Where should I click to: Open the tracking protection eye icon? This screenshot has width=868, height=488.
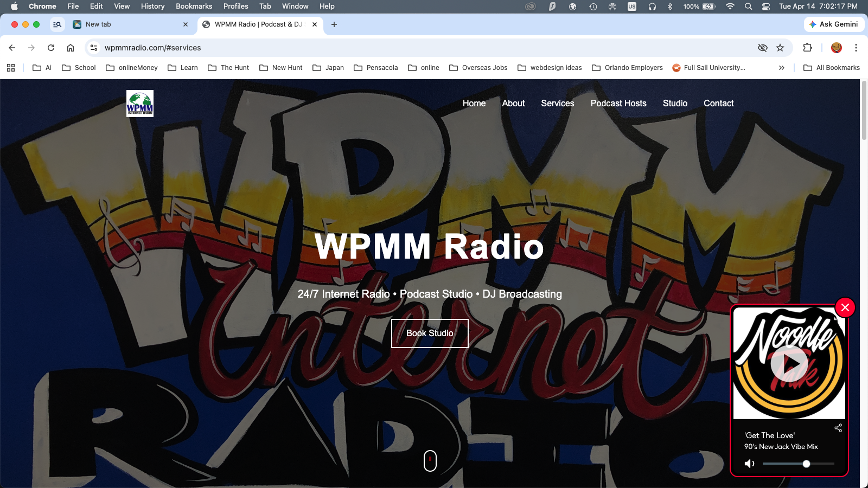pyautogui.click(x=763, y=48)
